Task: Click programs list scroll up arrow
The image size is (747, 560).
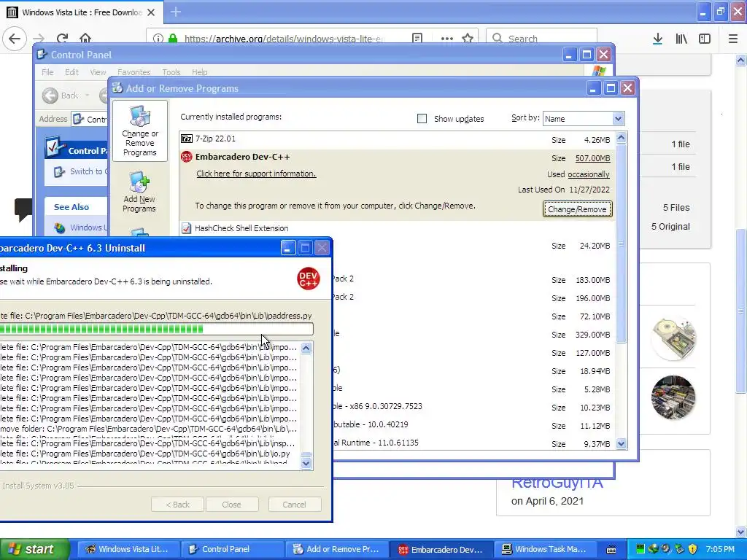Action: coord(621,138)
